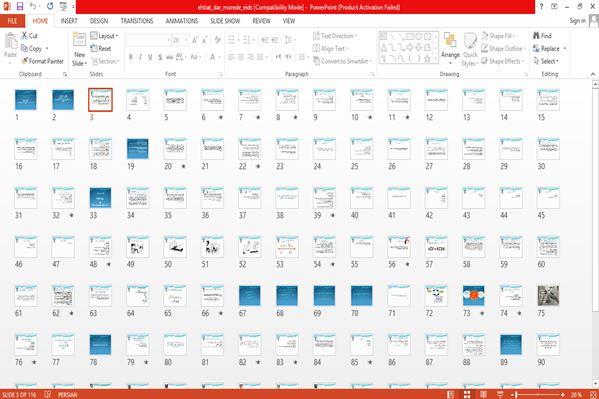The width and height of the screenshot is (599, 399).
Task: Toggle Underline formatting
Action: click(150, 57)
